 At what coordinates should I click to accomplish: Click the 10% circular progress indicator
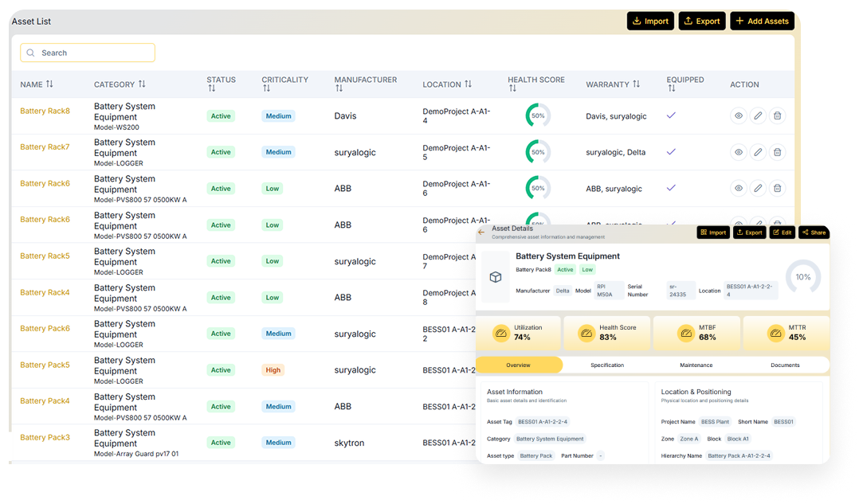(x=802, y=277)
